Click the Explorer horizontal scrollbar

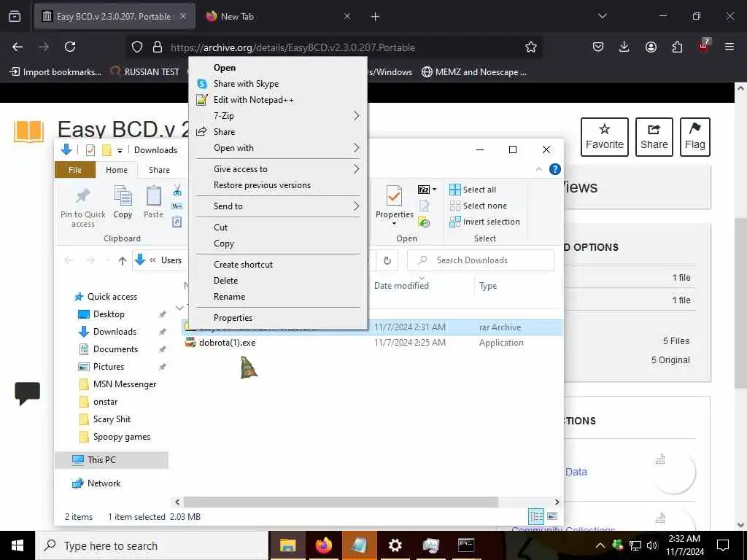tap(341, 502)
